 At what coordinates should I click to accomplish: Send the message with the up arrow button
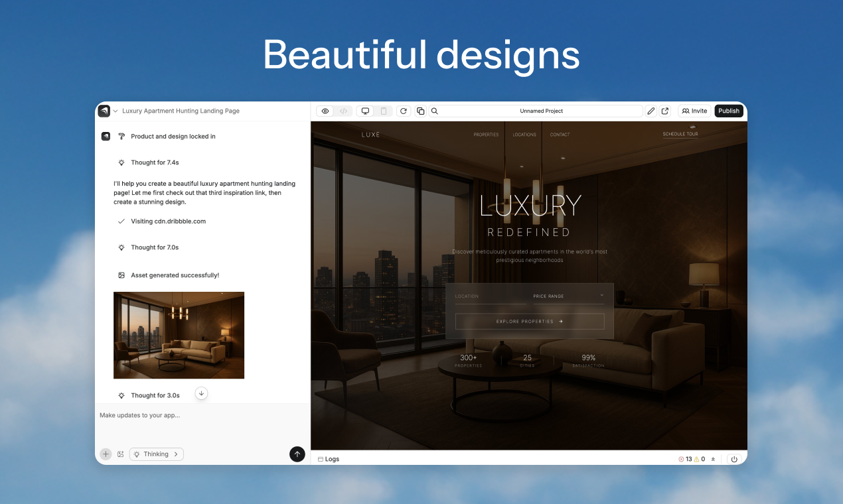[297, 454]
